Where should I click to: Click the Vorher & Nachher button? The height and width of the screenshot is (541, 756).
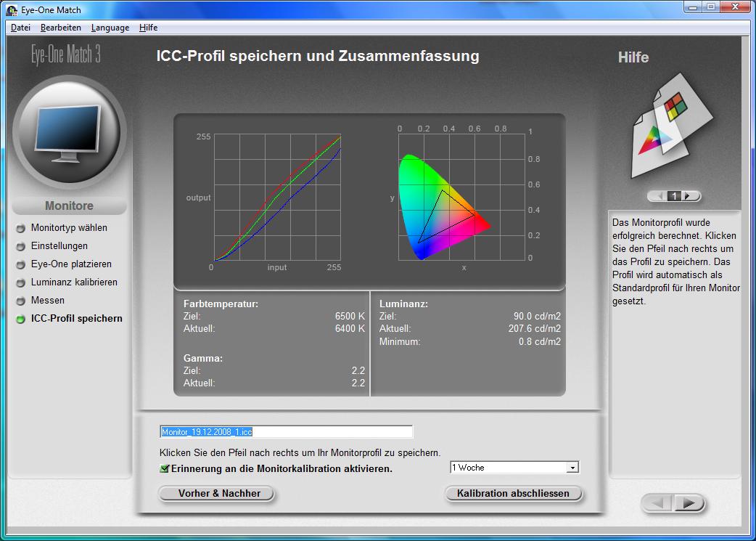216,493
